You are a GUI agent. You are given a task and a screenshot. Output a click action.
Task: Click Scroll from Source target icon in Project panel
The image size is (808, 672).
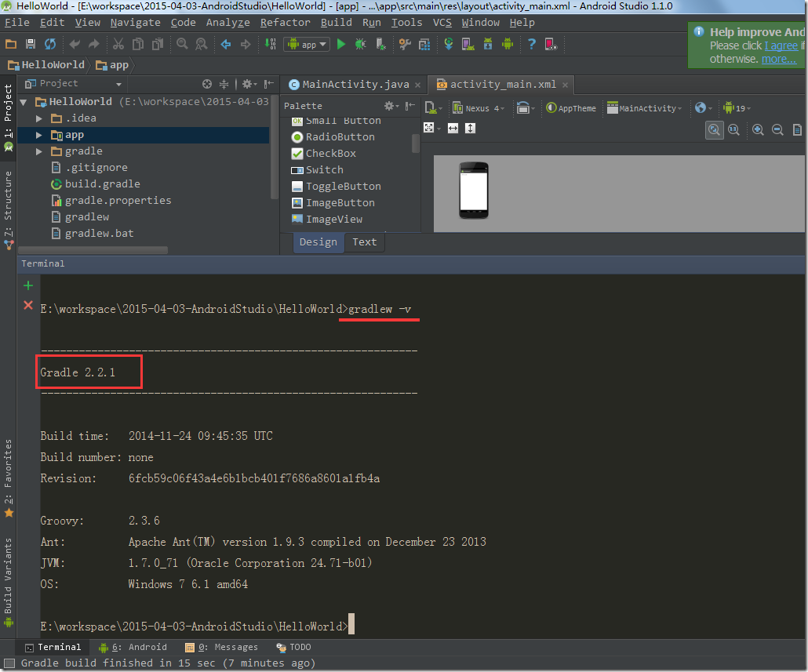[207, 84]
